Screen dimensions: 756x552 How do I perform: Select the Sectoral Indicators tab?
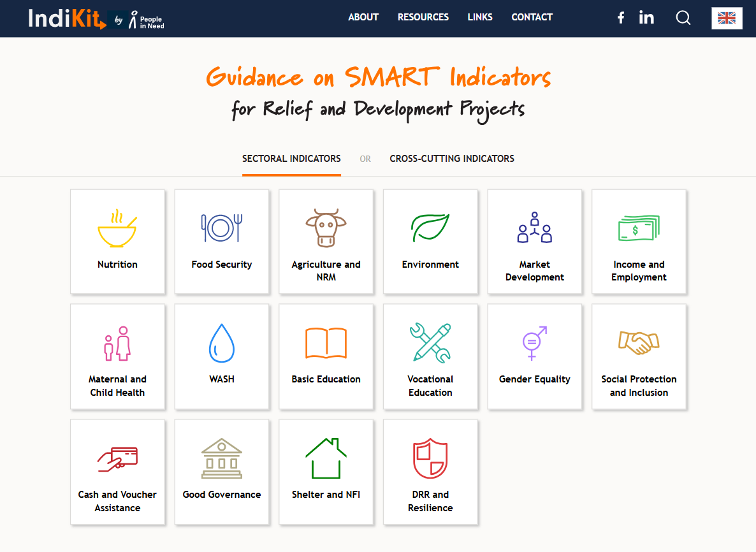click(x=291, y=159)
